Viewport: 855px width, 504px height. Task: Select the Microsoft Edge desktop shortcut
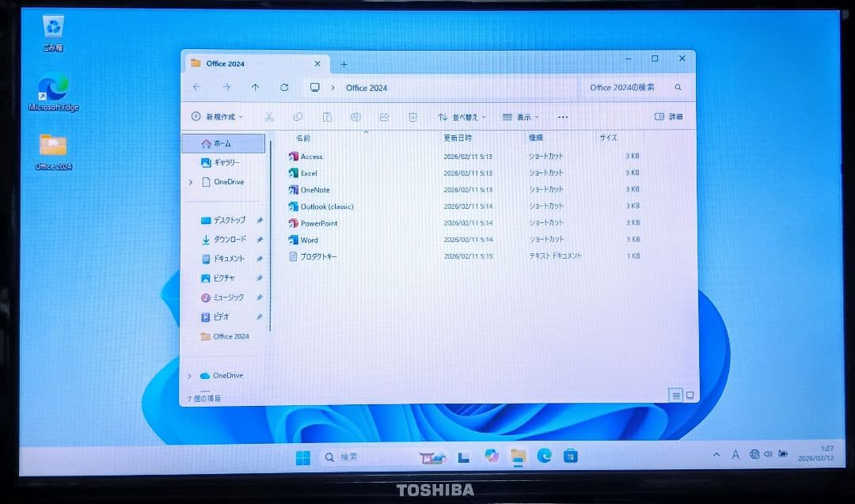tap(54, 92)
